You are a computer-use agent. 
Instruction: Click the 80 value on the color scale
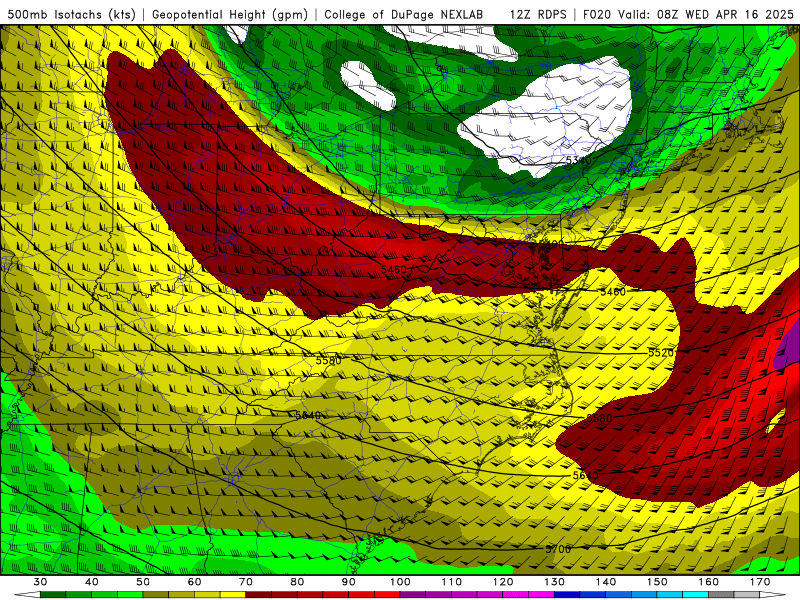coord(297,582)
